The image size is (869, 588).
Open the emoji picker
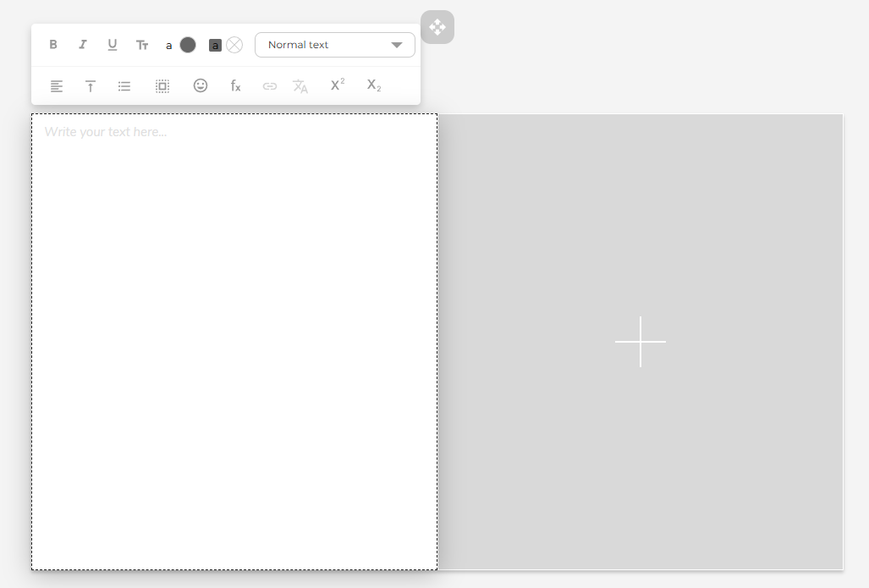[201, 85]
